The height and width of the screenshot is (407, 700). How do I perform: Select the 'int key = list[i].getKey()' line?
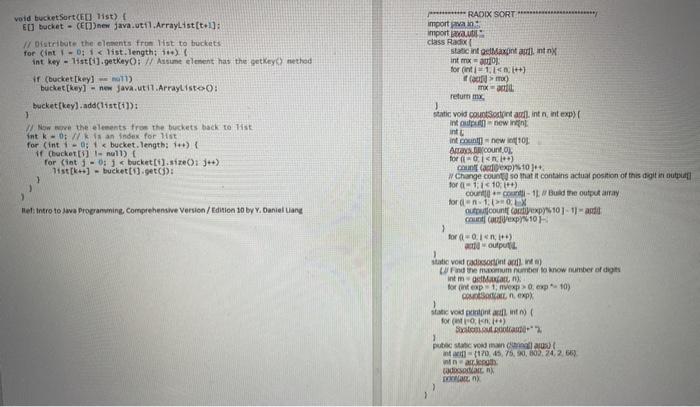click(171, 61)
